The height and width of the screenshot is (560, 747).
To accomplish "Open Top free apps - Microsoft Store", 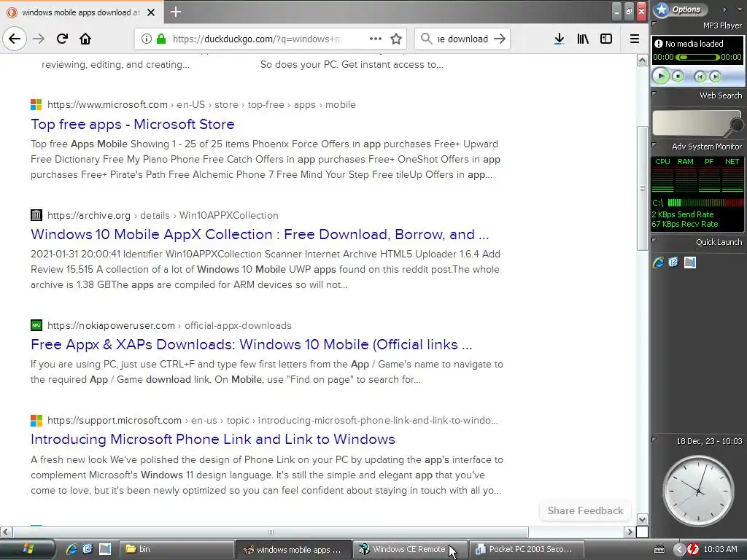I will tap(133, 124).
